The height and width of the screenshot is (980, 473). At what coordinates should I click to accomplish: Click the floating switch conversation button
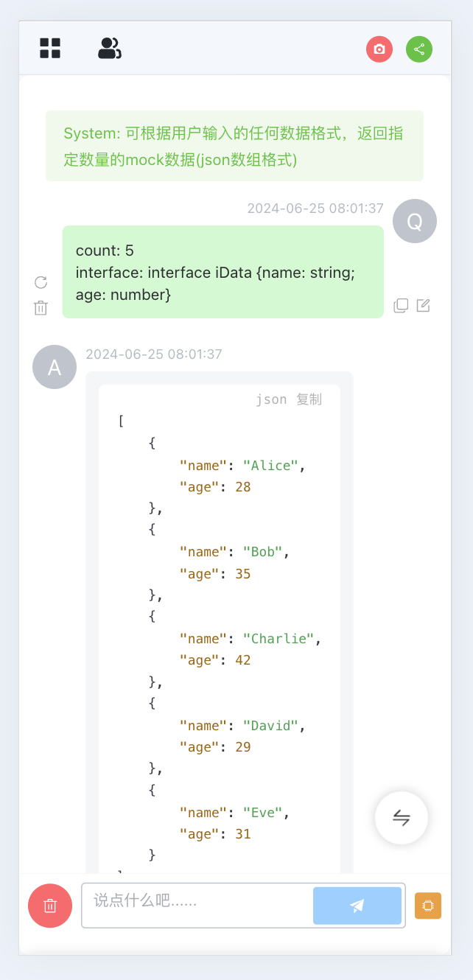click(402, 817)
